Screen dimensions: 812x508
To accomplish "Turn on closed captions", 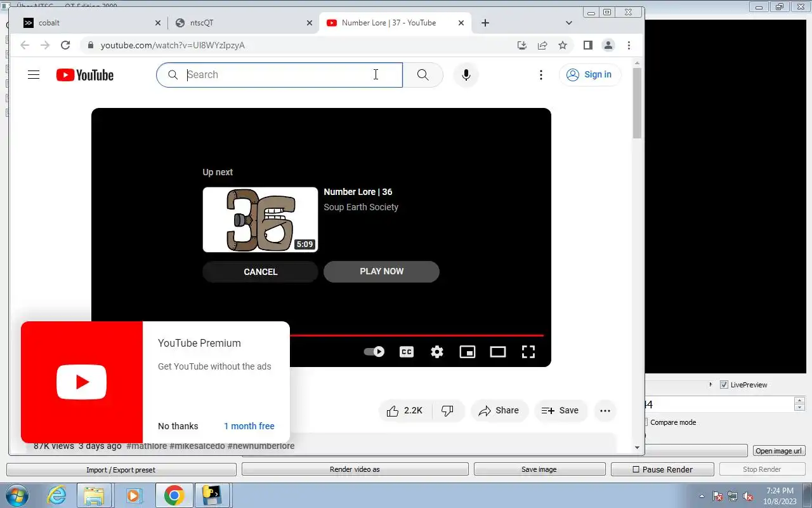I will [407, 352].
